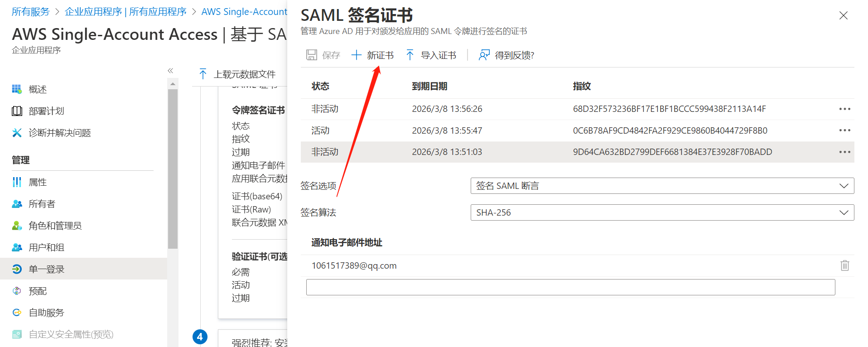The height and width of the screenshot is (347, 868).
Task: Click the scrollbar up arrow
Action: point(173,84)
